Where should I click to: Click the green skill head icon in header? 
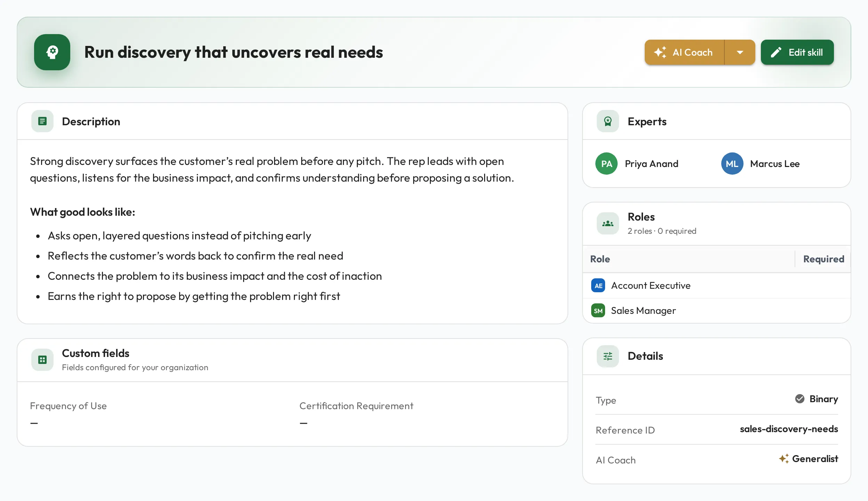click(52, 52)
